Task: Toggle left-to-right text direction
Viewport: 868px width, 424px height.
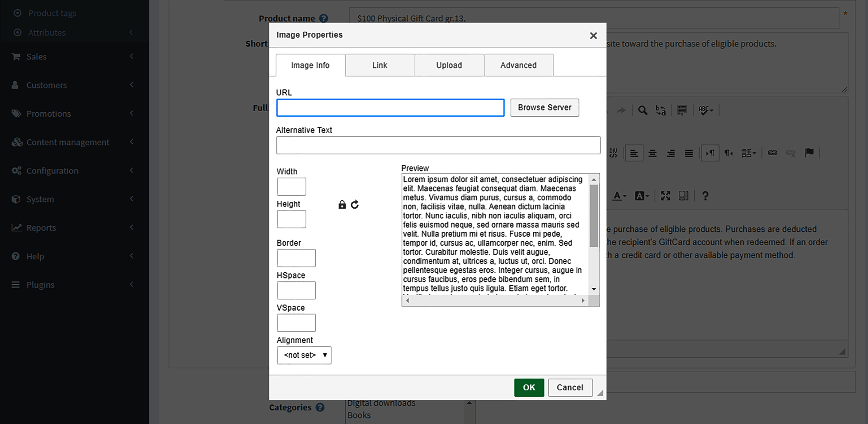Action: [x=710, y=153]
